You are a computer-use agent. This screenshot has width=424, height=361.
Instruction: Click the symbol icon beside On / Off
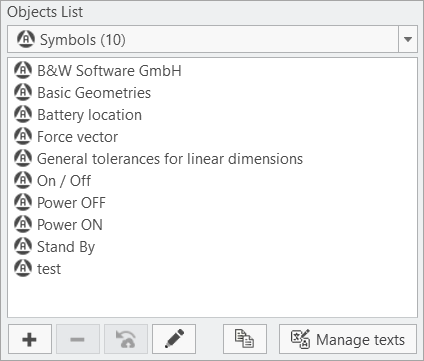tap(23, 180)
